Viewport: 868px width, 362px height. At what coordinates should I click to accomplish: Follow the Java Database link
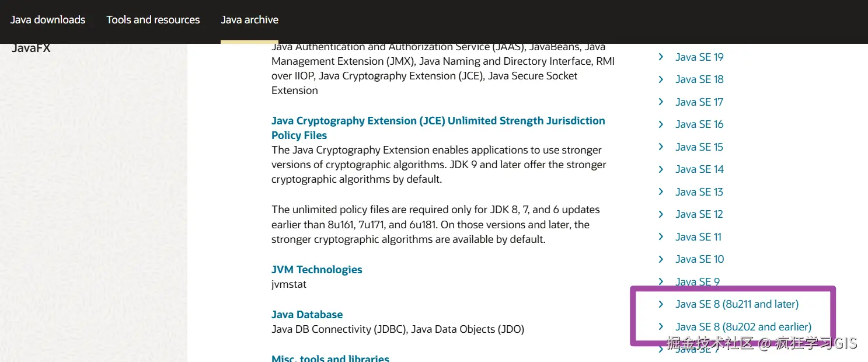307,314
